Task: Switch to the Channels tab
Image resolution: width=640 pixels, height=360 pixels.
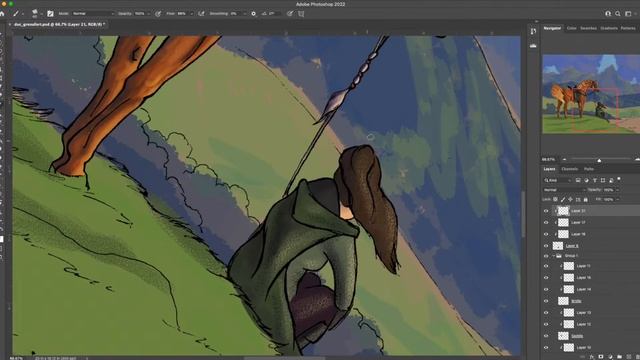Action: pos(569,169)
